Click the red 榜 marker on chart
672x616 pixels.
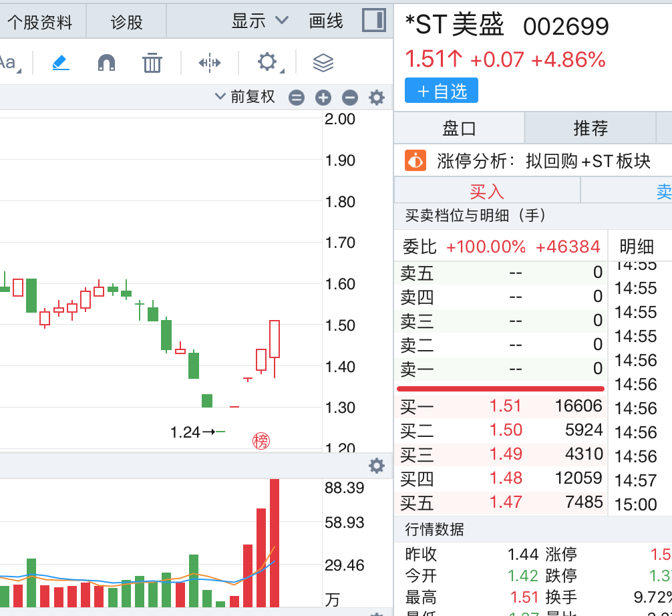pos(261,441)
